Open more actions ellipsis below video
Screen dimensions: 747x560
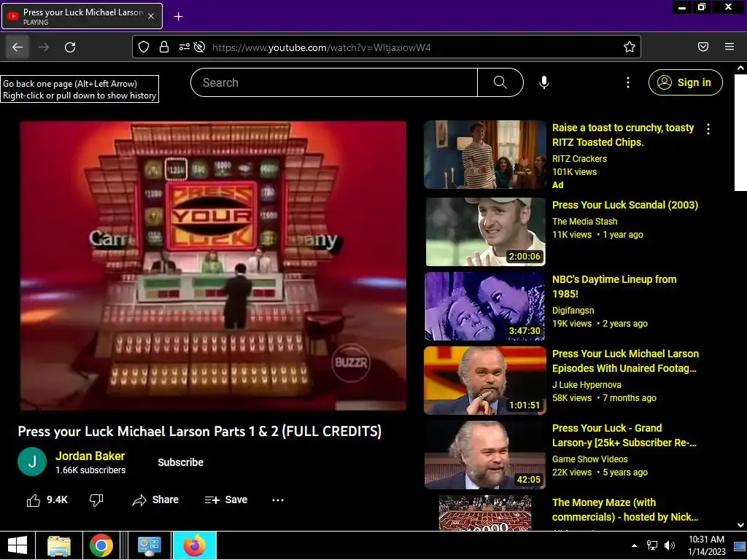[278, 500]
